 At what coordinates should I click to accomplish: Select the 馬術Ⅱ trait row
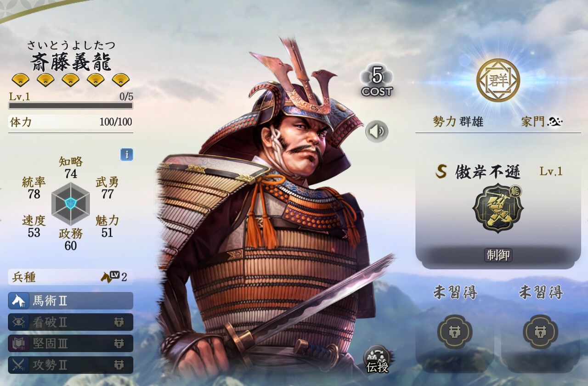tap(71, 301)
